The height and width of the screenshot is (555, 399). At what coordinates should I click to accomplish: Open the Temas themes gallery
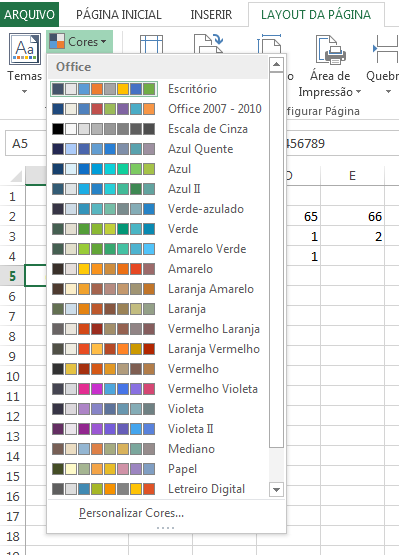pyautogui.click(x=24, y=63)
